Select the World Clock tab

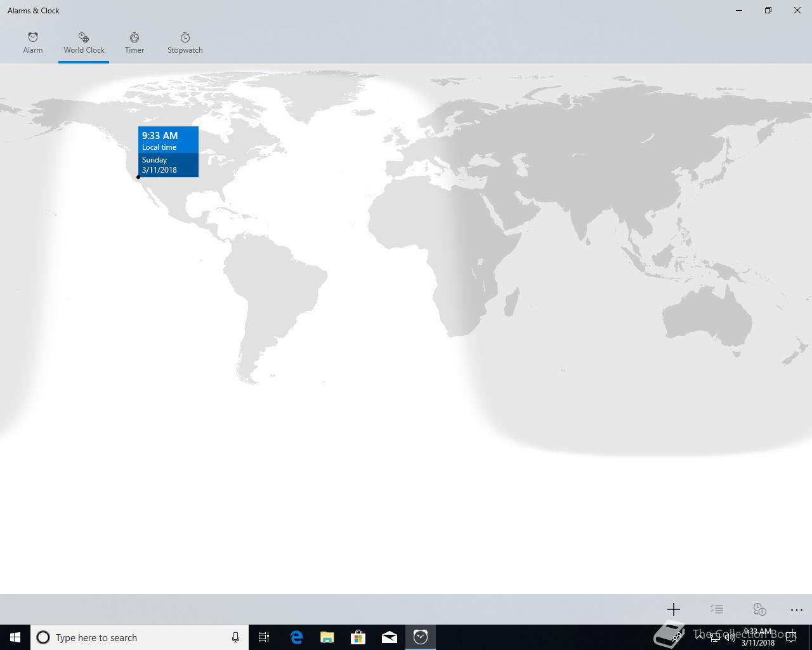84,43
